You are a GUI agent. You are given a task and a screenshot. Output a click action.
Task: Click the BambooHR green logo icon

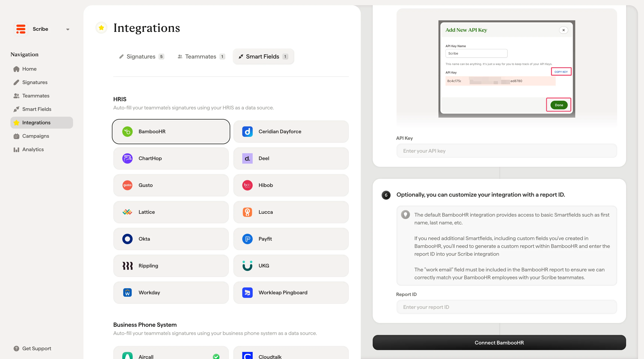tap(127, 131)
